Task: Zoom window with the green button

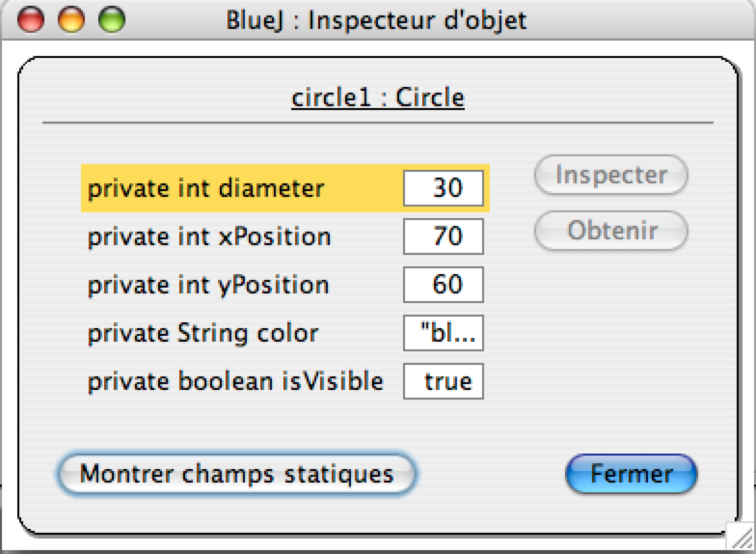Action: point(112,19)
